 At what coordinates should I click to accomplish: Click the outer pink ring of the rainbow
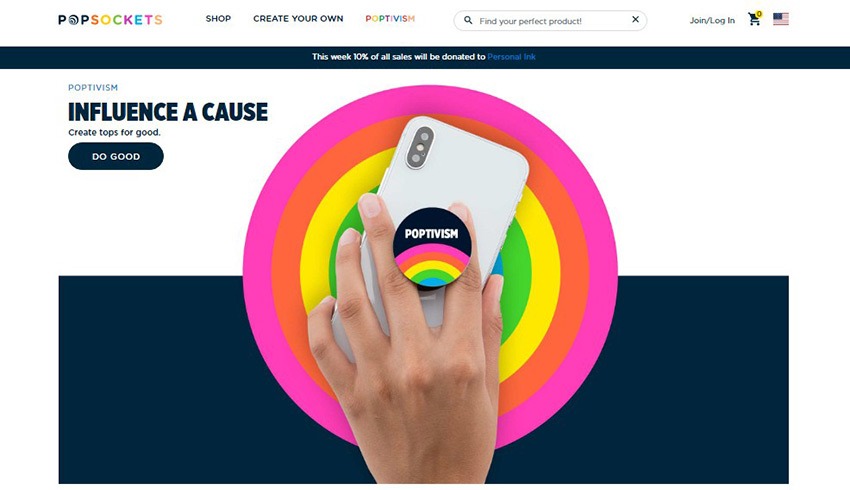click(258, 271)
